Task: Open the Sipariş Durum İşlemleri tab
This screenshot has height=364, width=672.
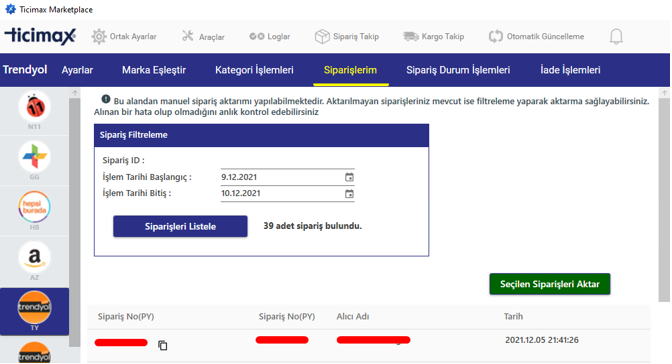Action: [x=458, y=70]
